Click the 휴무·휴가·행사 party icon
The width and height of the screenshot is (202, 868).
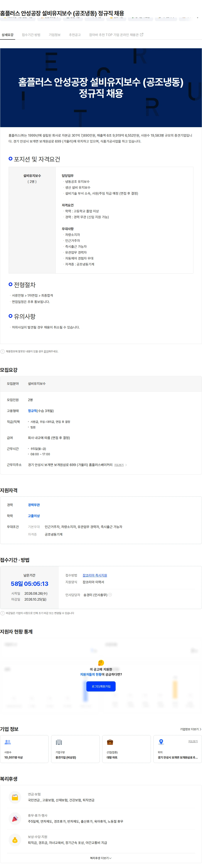coord(15,819)
